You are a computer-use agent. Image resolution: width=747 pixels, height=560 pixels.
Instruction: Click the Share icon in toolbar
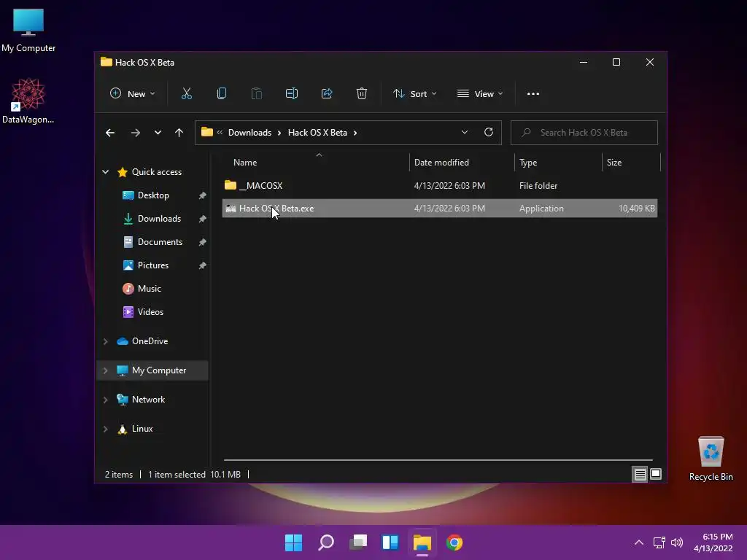327,94
